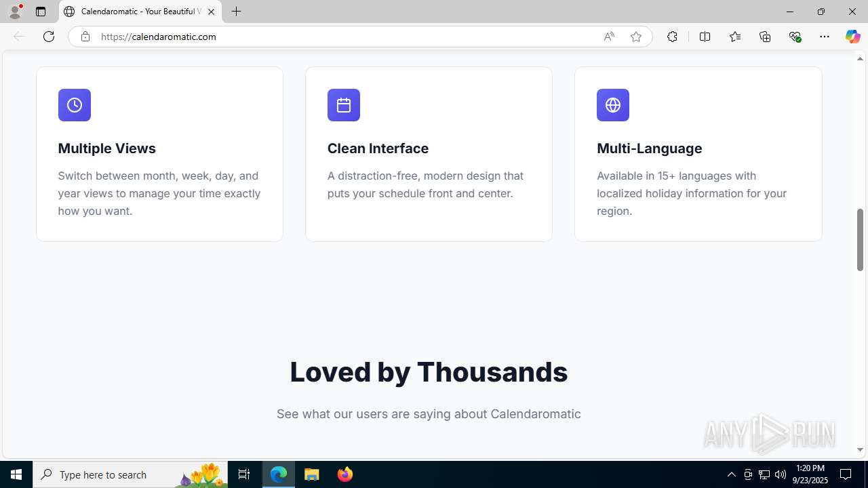Click the scrollbar down arrow

860,449
